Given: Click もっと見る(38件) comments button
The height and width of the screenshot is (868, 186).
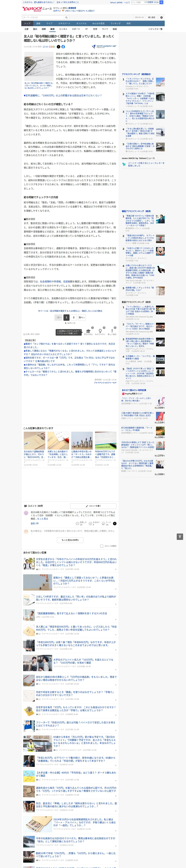Looking at the screenshot, I should [70, 540].
